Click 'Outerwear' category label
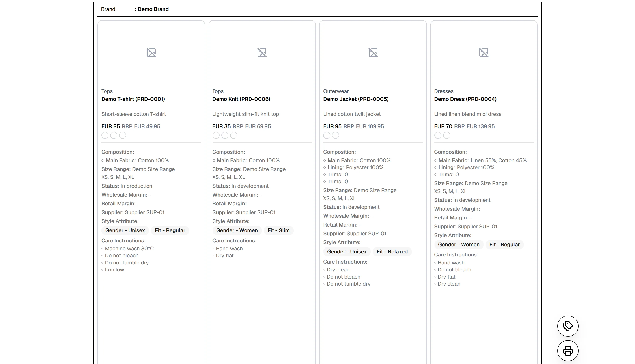 (x=336, y=91)
